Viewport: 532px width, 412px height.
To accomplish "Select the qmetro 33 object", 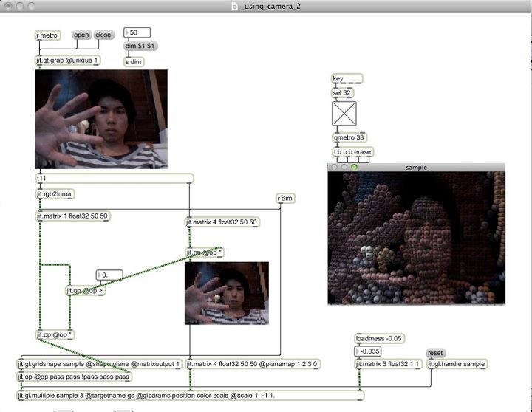I will (349, 137).
